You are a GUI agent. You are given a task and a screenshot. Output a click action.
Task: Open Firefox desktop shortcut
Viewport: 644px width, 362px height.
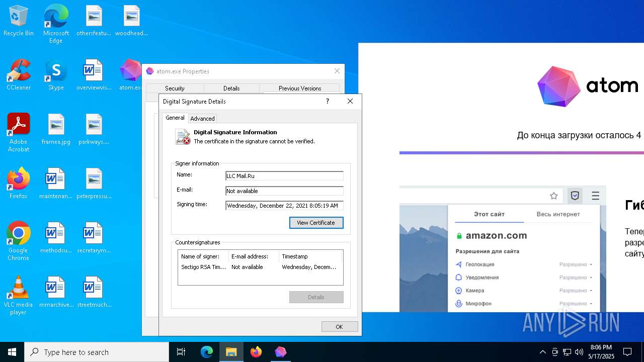point(19,184)
